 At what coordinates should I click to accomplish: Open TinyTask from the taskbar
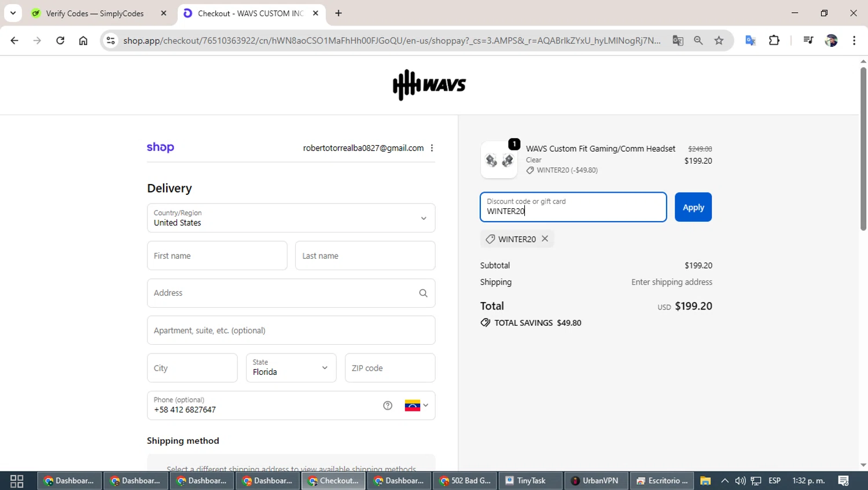point(531,481)
